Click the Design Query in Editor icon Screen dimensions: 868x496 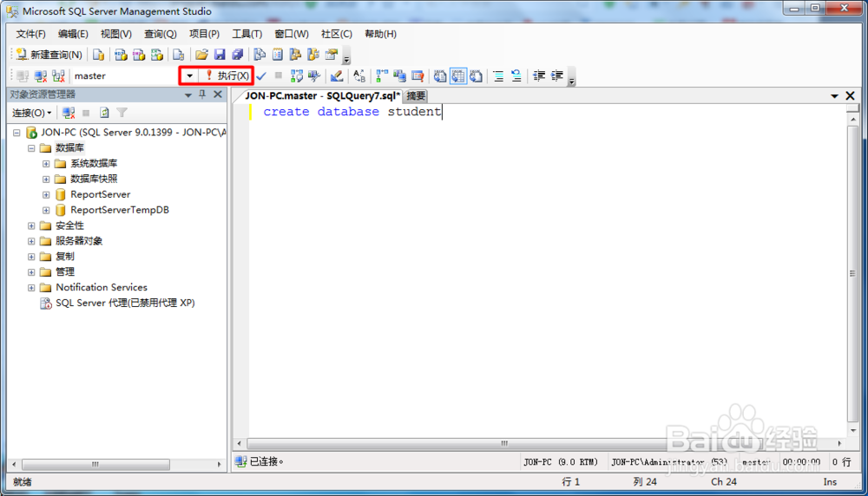[337, 75]
